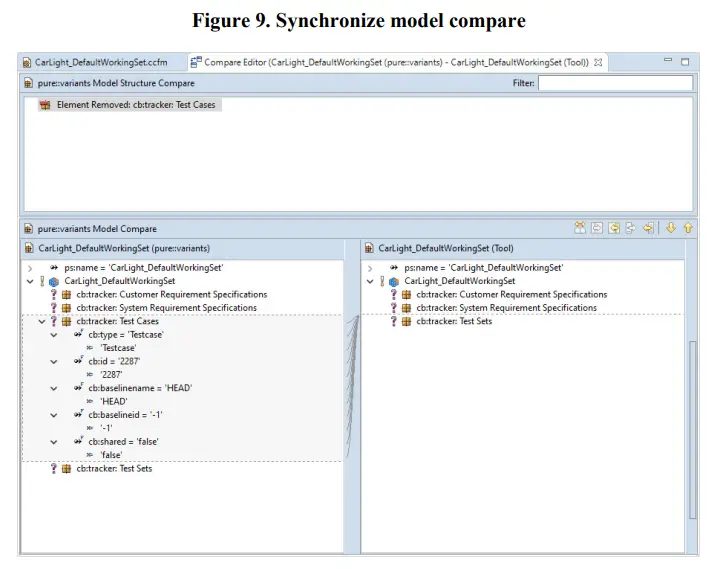722x569 pixels.
Task: Click the right pane Tool model header icon
Action: (x=369, y=248)
